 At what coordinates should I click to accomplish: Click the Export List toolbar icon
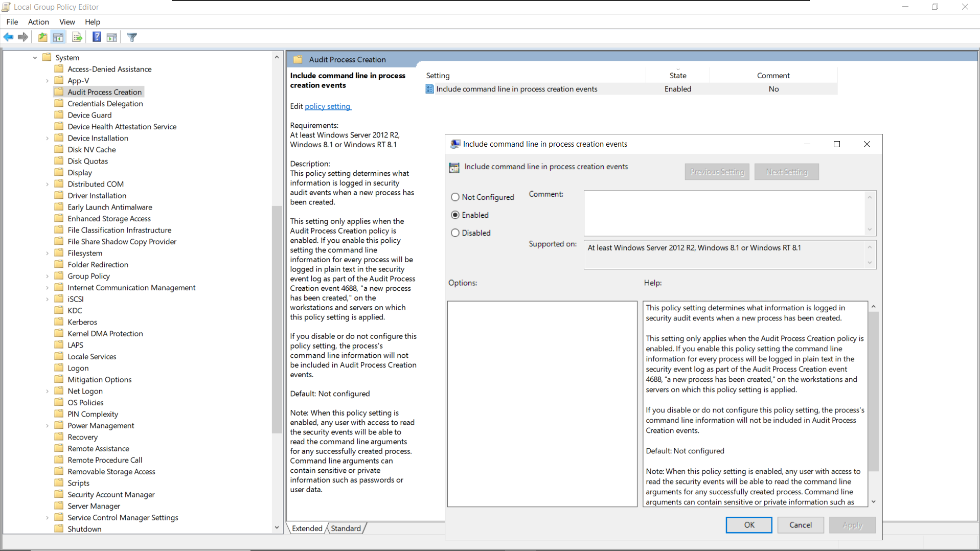click(77, 37)
